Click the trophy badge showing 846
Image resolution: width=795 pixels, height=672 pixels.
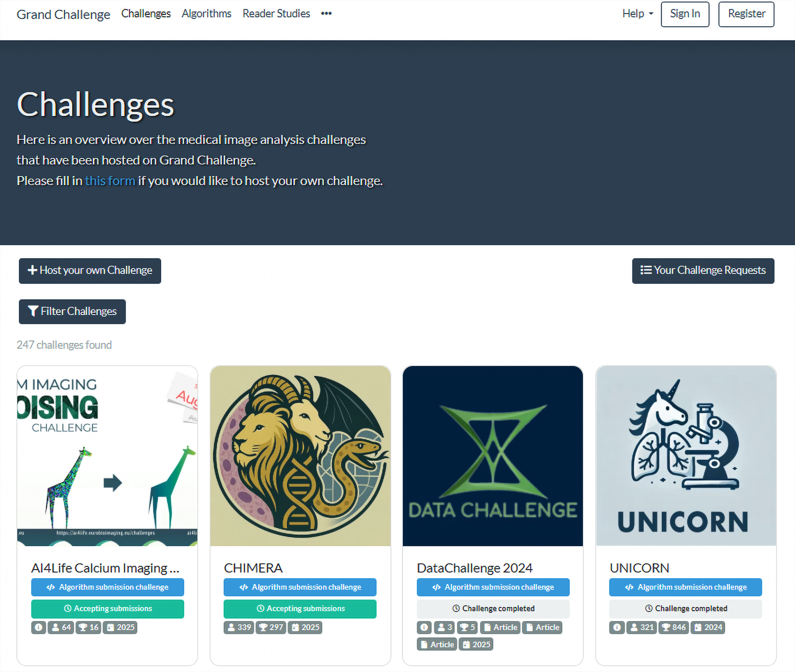point(673,627)
